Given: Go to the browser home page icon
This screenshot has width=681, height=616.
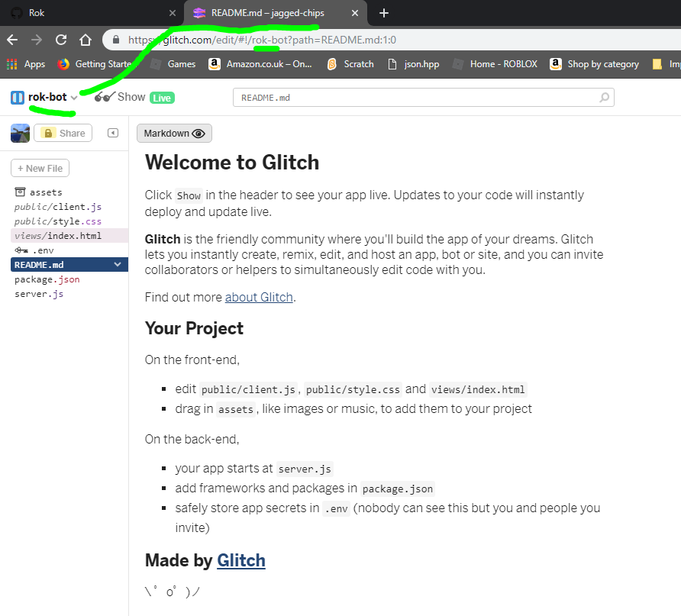Looking at the screenshot, I should [86, 40].
